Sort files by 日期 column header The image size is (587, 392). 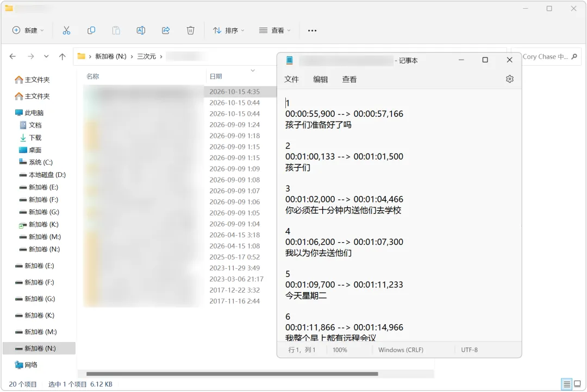[x=216, y=77]
